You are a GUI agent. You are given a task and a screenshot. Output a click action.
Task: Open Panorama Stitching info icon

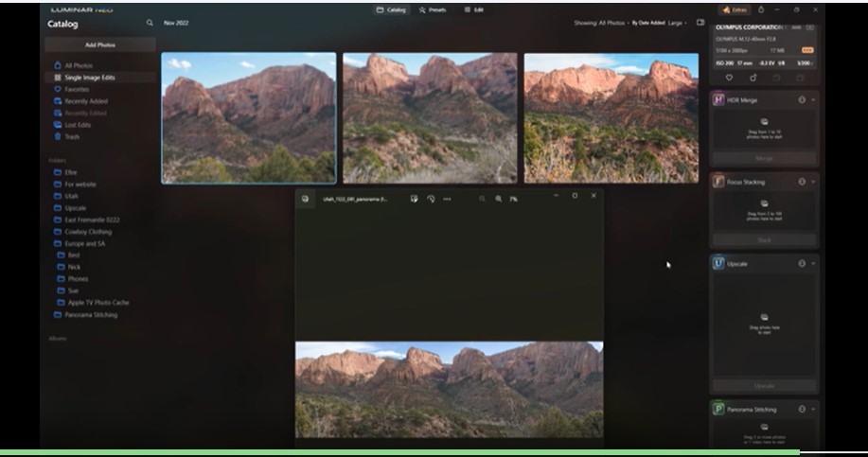tap(802, 410)
